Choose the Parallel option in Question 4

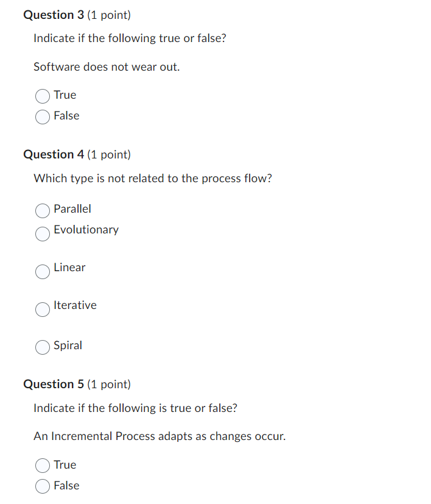pyautogui.click(x=43, y=211)
